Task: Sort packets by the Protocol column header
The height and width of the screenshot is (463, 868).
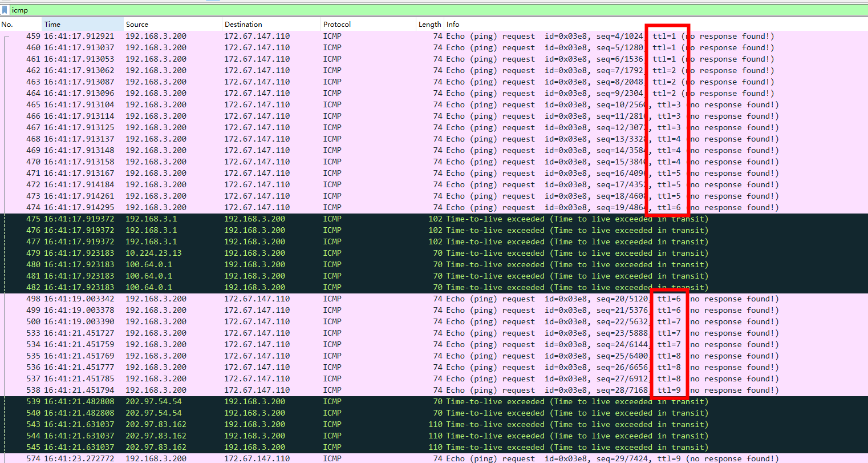Action: pyautogui.click(x=368, y=24)
